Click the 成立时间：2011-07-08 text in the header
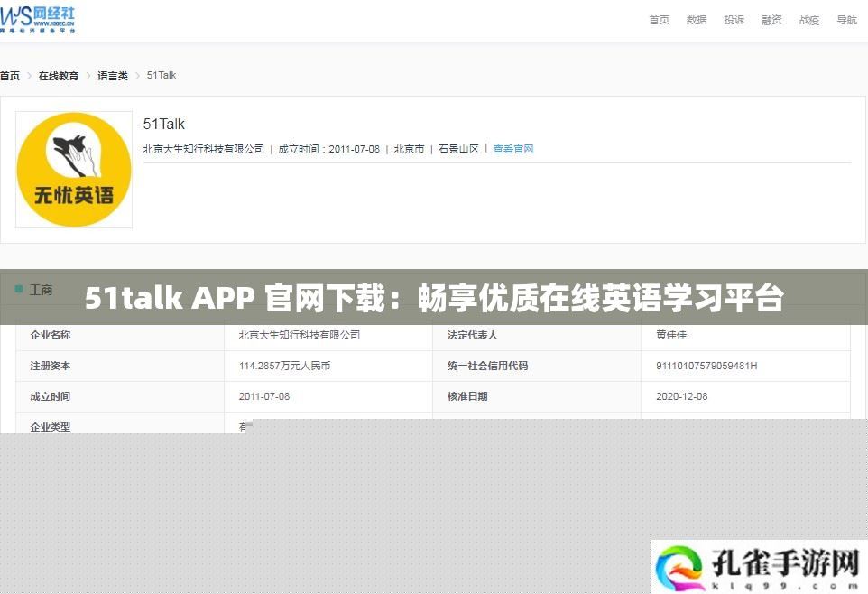Viewport: 868px width, 594px height. pyautogui.click(x=328, y=148)
